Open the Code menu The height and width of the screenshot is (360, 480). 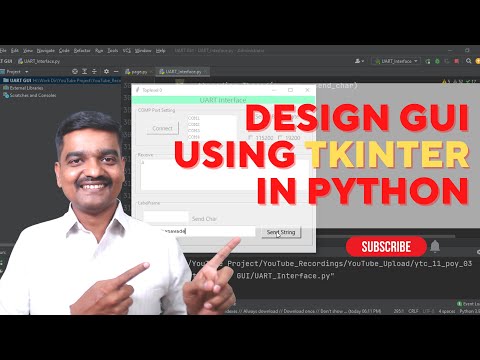(x=64, y=51)
